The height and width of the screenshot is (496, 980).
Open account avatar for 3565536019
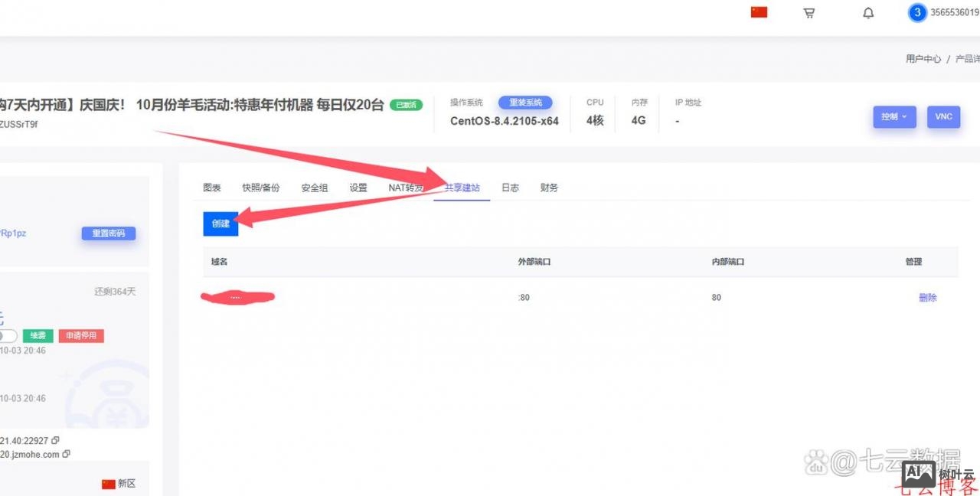coord(917,12)
